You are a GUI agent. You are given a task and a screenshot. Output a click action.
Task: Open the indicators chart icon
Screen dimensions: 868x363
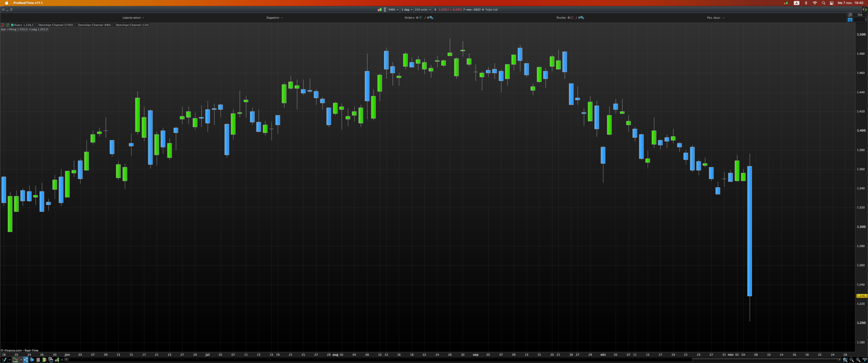(x=16, y=360)
